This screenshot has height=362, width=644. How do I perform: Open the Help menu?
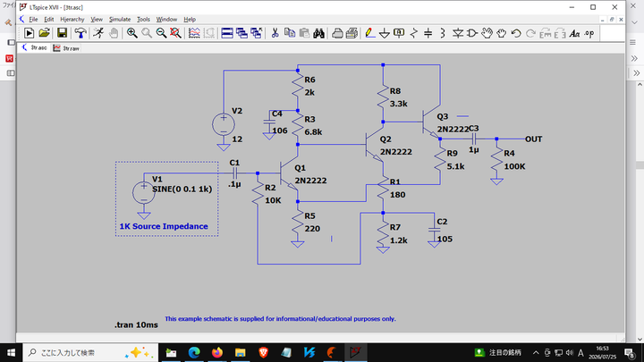click(x=190, y=20)
